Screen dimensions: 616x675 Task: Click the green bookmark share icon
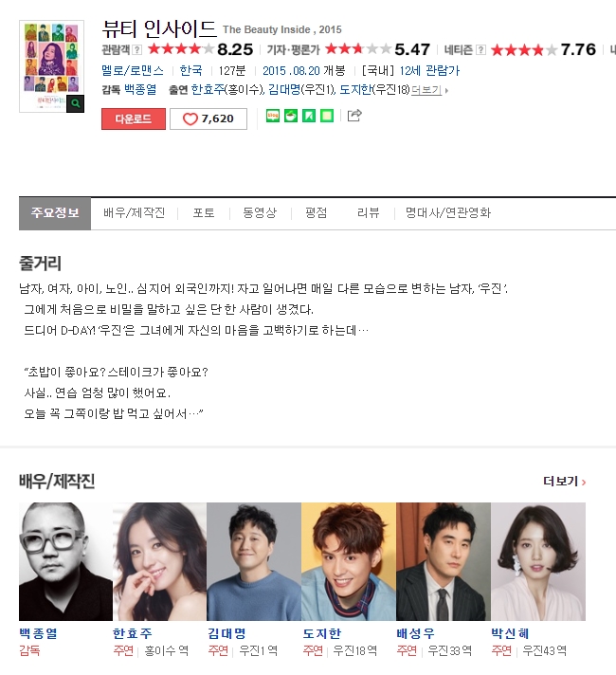309,116
